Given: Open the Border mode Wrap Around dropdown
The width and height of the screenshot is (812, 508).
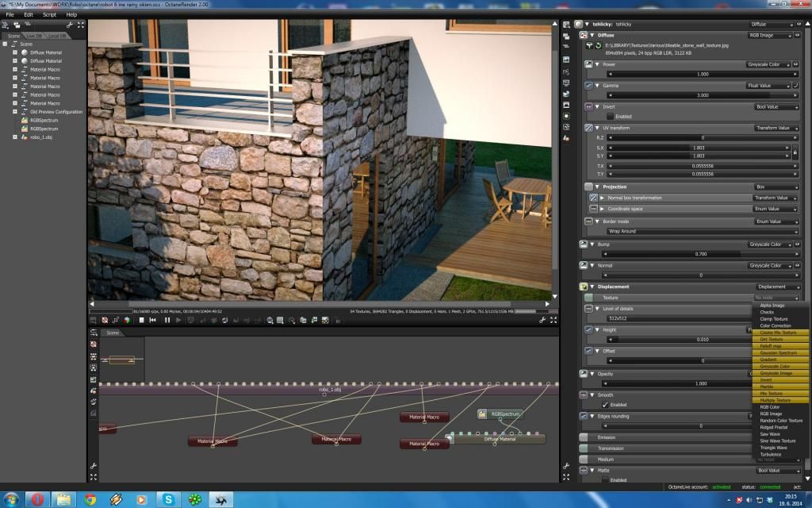Looking at the screenshot, I should pos(702,232).
